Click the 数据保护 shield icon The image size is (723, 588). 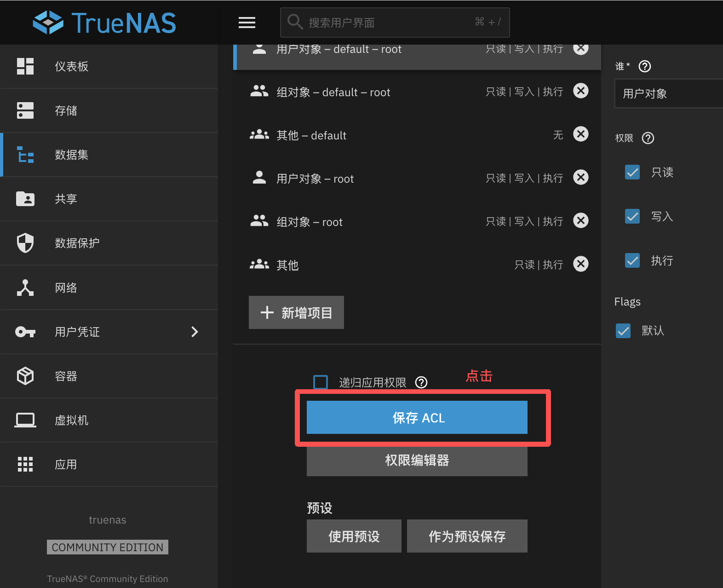(x=25, y=243)
